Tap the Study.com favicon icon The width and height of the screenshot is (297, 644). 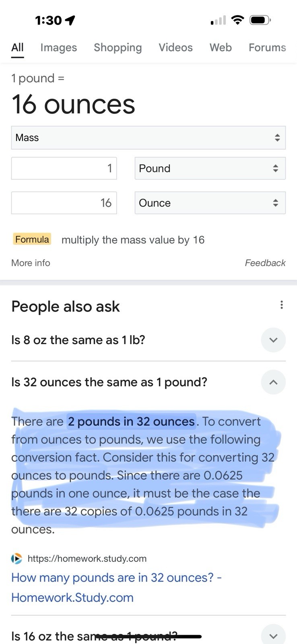pyautogui.click(x=16, y=559)
